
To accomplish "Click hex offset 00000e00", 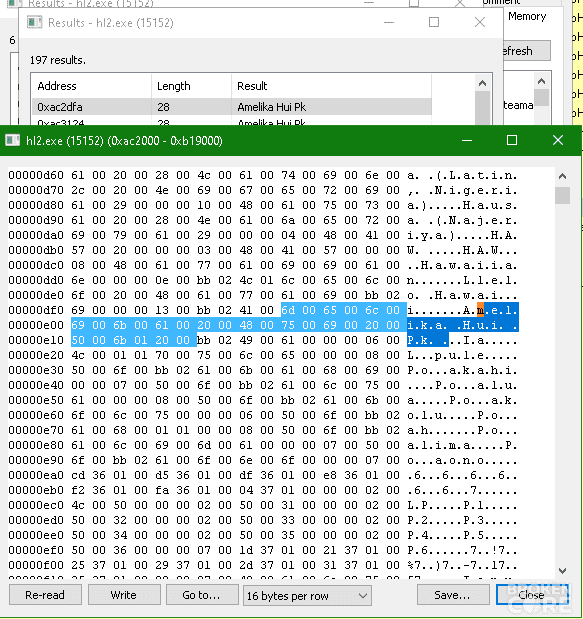I will tap(36, 325).
